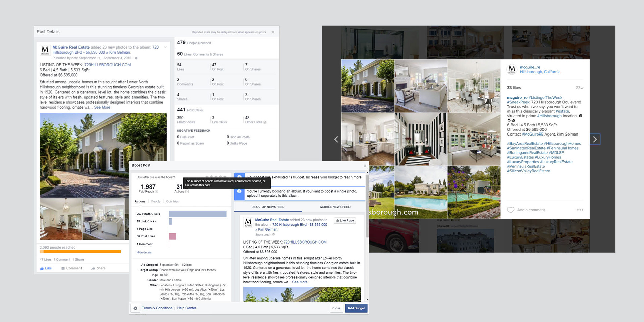Open the Boost Post settings gear
The height and width of the screenshot is (322, 644).
135,308
